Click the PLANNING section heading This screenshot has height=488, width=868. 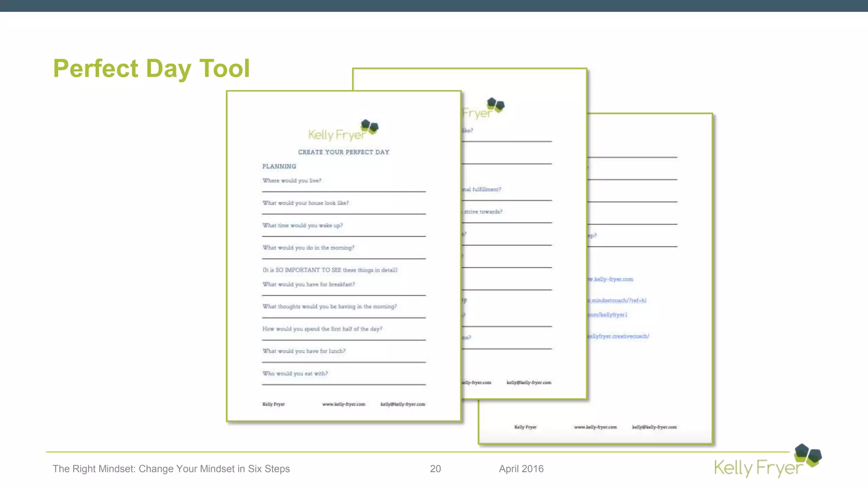[x=279, y=166]
